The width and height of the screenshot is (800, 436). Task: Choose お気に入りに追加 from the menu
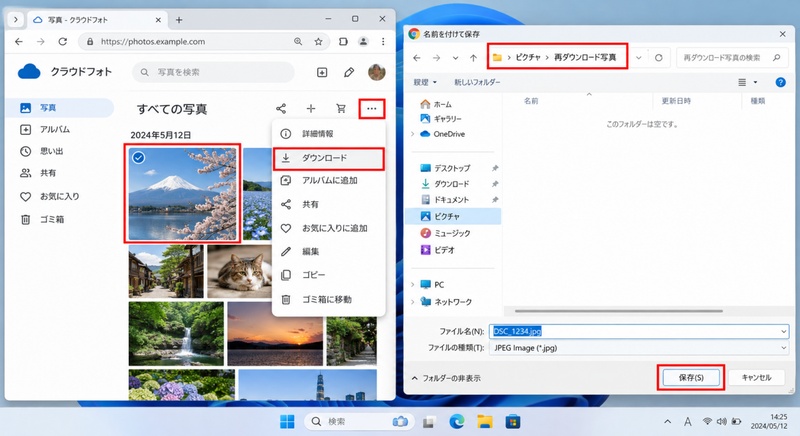[329, 228]
